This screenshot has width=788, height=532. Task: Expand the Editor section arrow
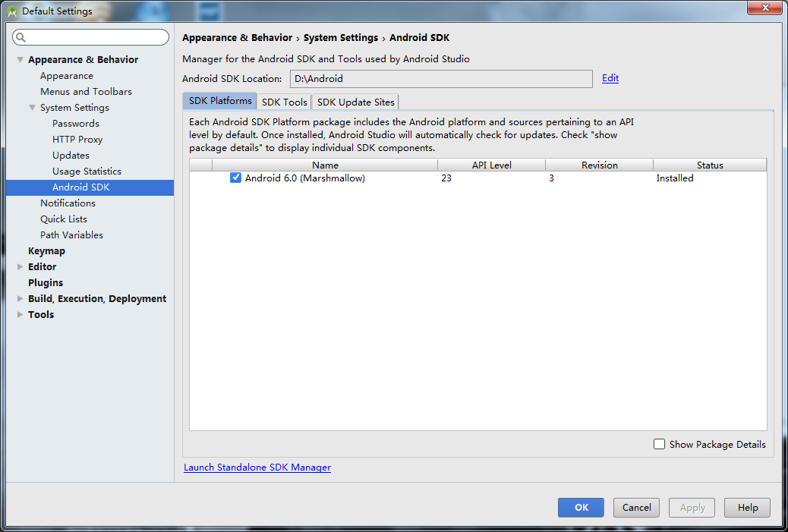point(20,266)
